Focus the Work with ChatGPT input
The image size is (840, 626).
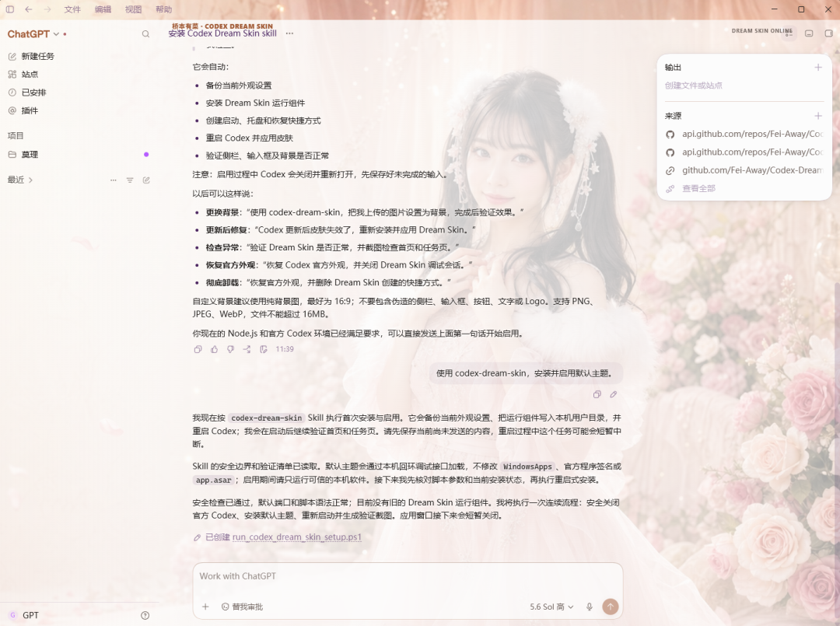click(x=407, y=577)
